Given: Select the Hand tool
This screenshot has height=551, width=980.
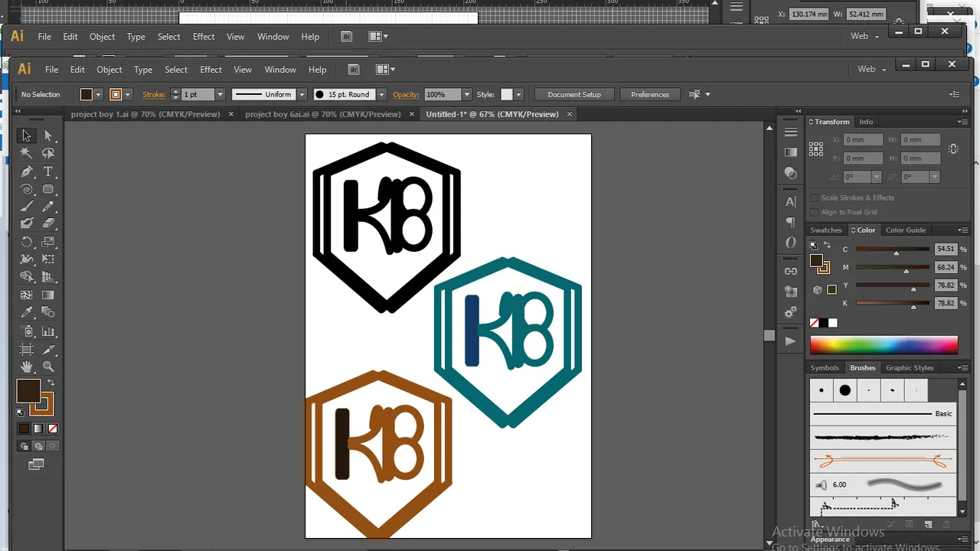Looking at the screenshot, I should [x=27, y=367].
